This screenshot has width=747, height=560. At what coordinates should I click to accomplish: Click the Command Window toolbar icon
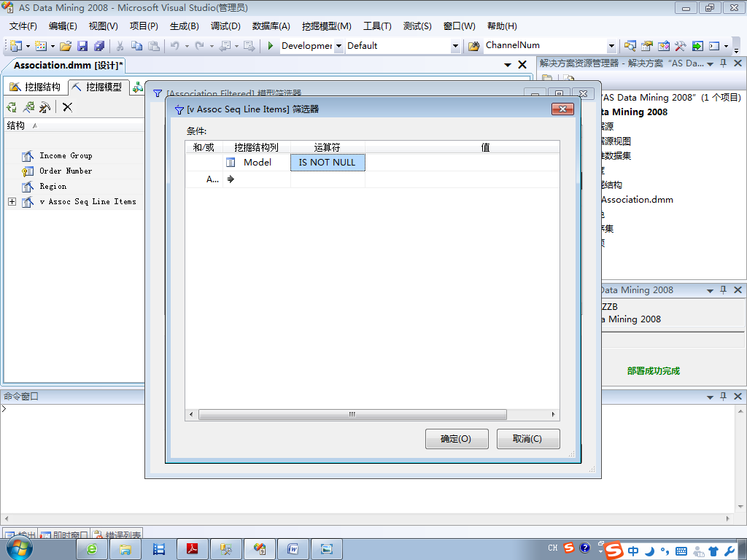tap(714, 46)
